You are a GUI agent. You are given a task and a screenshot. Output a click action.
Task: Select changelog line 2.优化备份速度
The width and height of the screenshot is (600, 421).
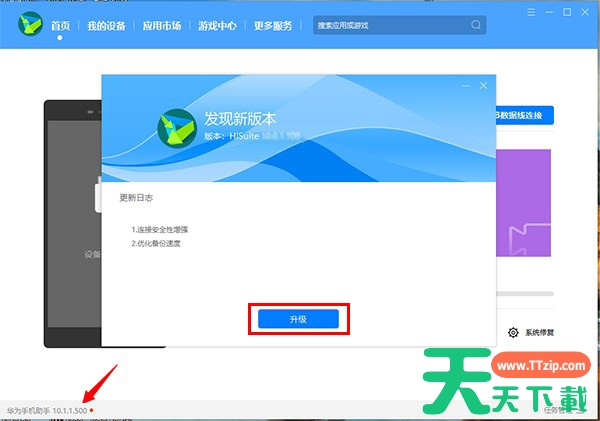pyautogui.click(x=156, y=243)
